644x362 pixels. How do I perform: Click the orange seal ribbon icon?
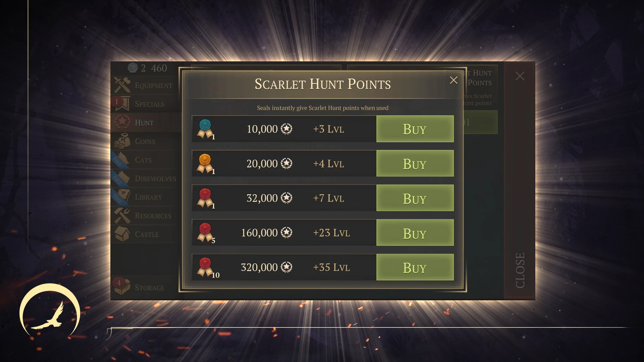pos(205,164)
